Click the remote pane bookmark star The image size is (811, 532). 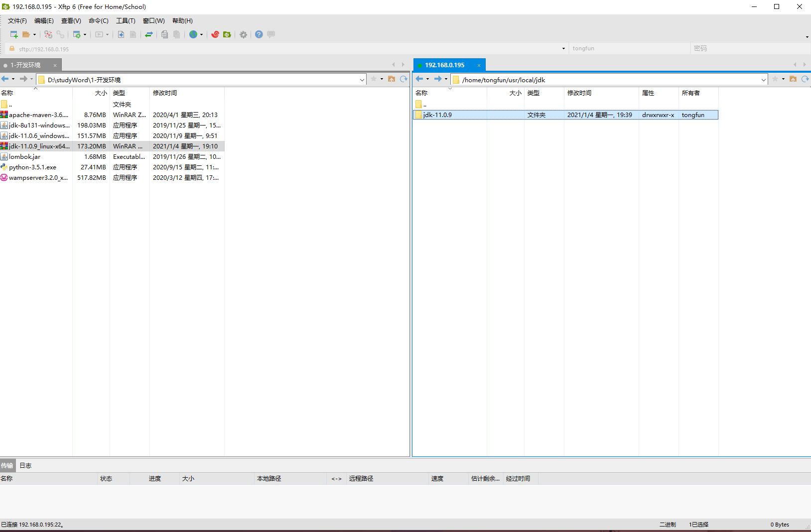click(775, 79)
